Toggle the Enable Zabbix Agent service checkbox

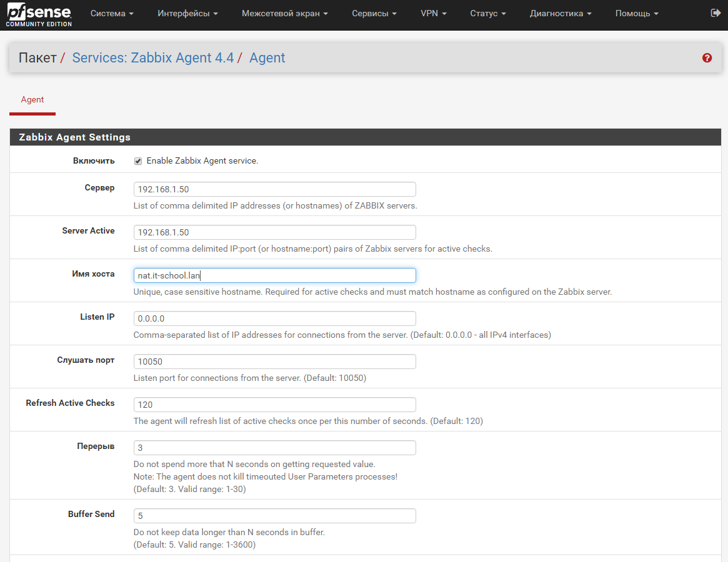(x=138, y=161)
